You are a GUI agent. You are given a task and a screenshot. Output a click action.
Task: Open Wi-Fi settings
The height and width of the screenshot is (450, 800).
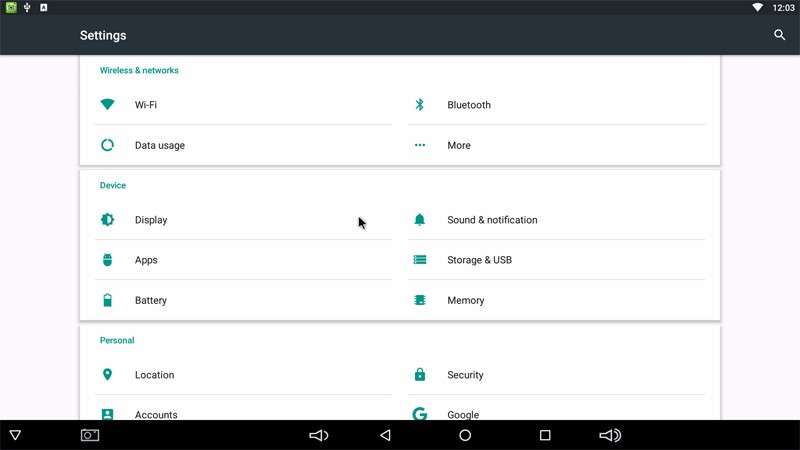click(145, 105)
